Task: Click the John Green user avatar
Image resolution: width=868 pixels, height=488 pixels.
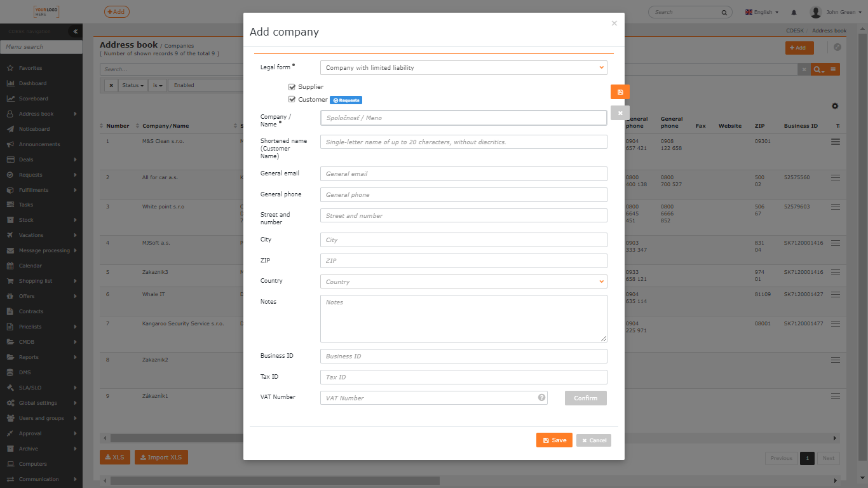Action: [816, 12]
